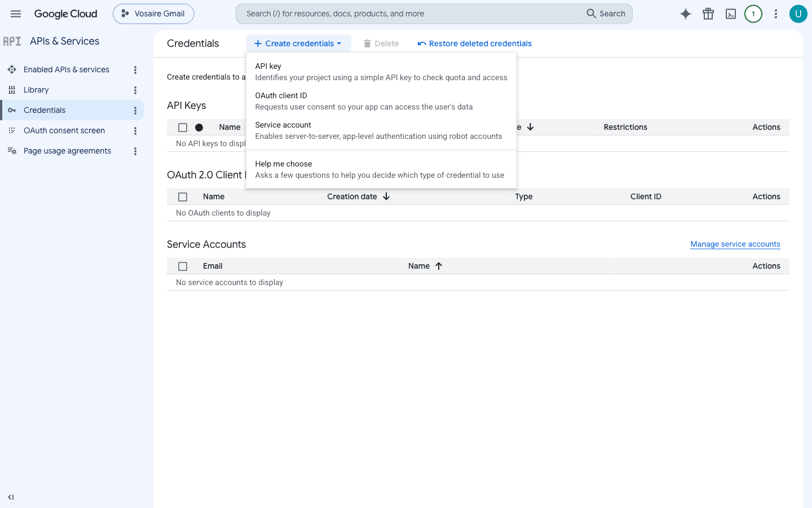Image resolution: width=812 pixels, height=508 pixels.
Task: Open the Vosaire Gmail project selector
Action: [153, 14]
